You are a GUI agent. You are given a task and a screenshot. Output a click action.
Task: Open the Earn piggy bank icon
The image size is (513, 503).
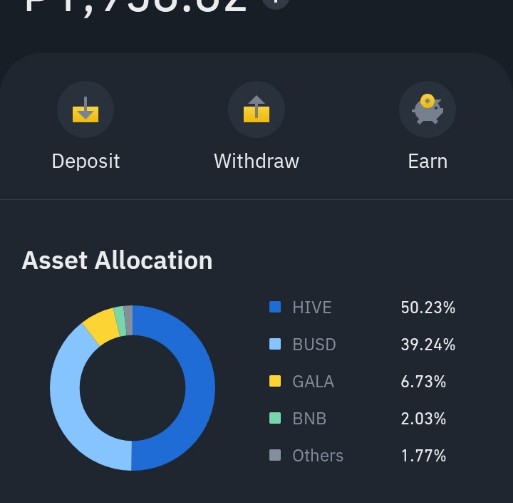(x=428, y=110)
